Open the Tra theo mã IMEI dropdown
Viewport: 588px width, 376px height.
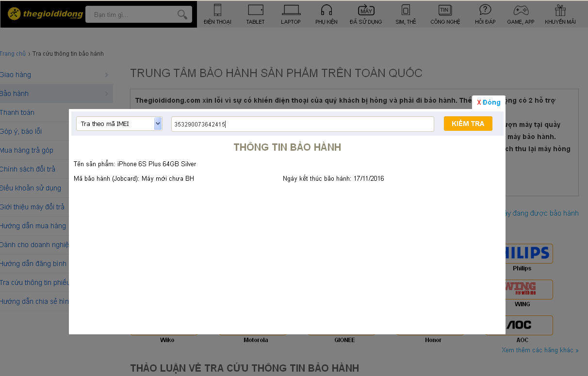(119, 124)
